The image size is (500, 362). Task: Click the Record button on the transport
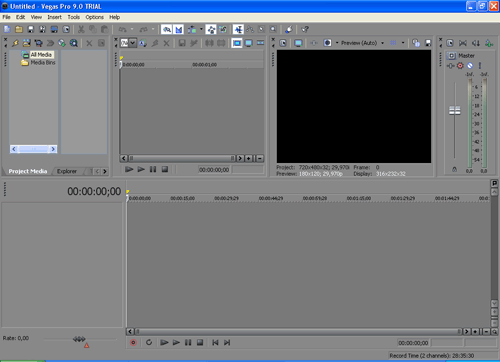133,343
